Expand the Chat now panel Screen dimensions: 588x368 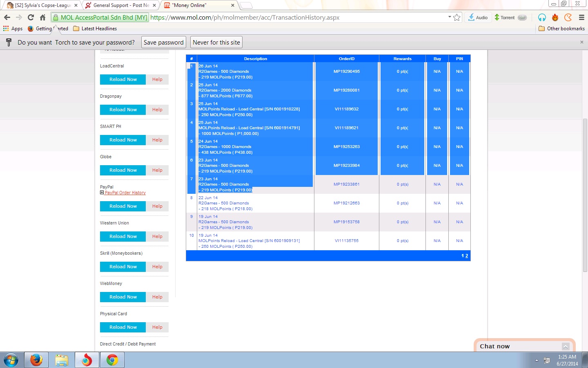point(566,346)
